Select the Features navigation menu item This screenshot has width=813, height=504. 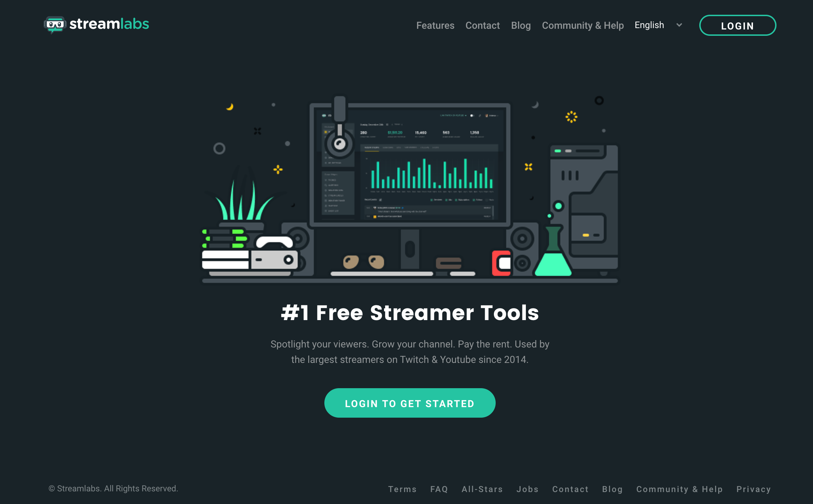point(435,25)
